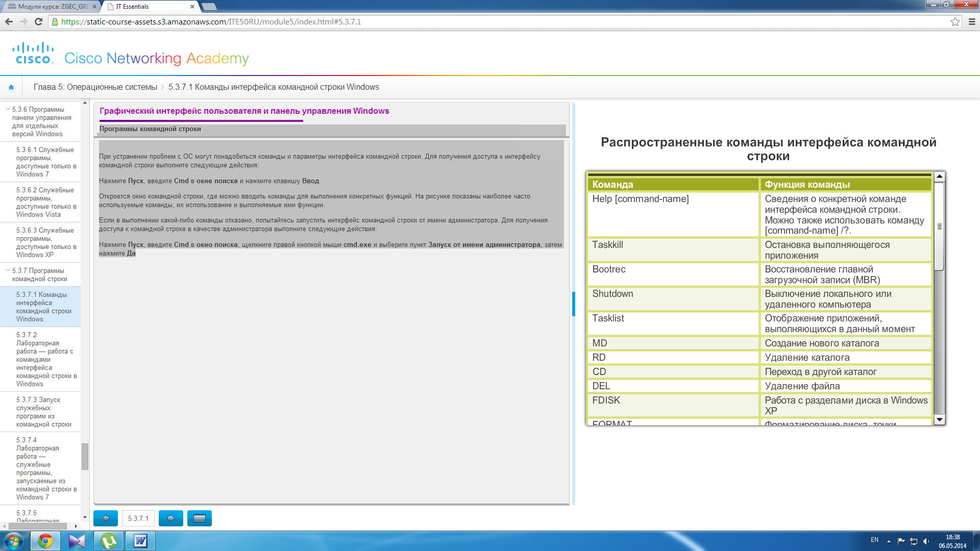Click the sidebar scroll down arrow
Viewport: 980px width, 551px height.
85,517
